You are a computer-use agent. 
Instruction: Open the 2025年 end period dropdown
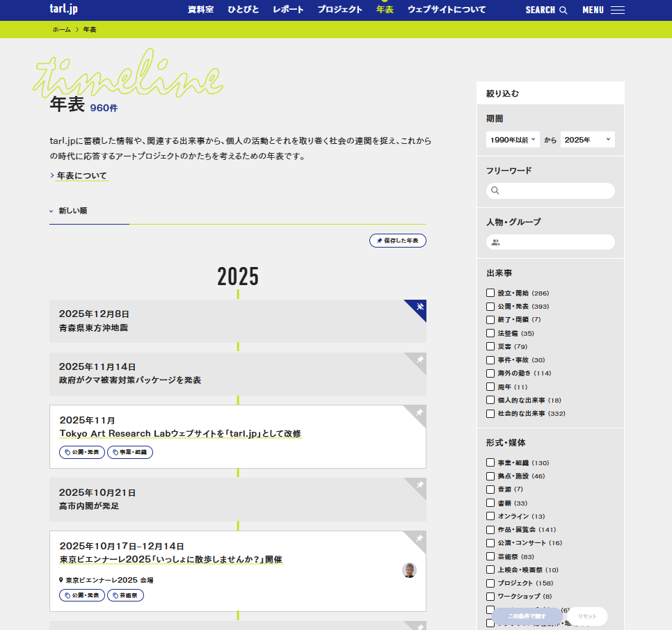coord(587,140)
